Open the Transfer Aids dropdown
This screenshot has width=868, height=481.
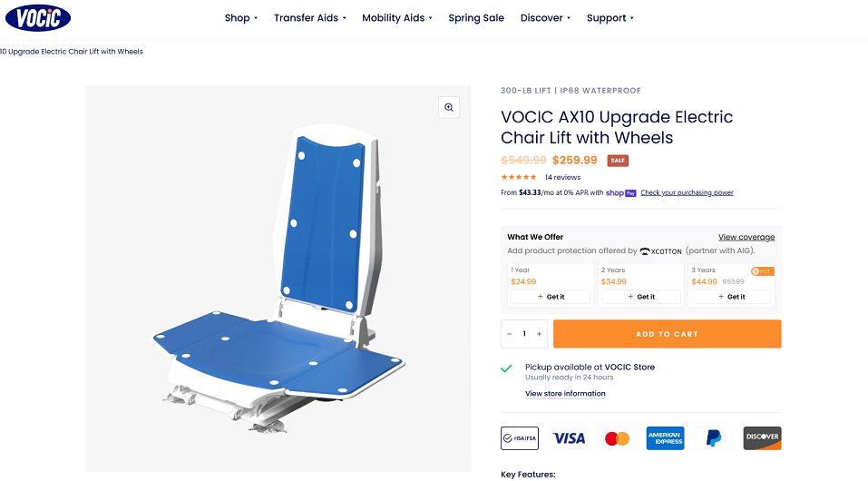(x=309, y=18)
